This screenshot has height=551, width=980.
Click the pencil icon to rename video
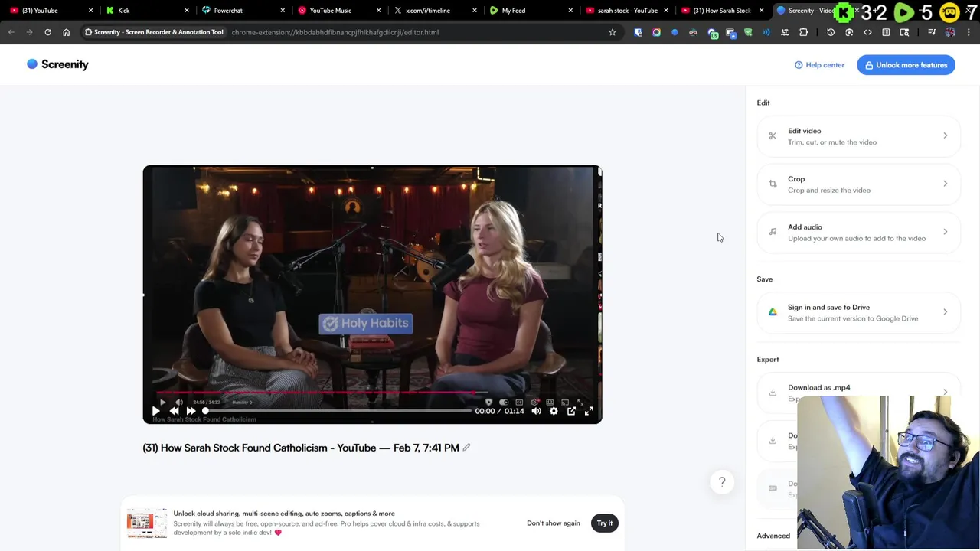(466, 448)
